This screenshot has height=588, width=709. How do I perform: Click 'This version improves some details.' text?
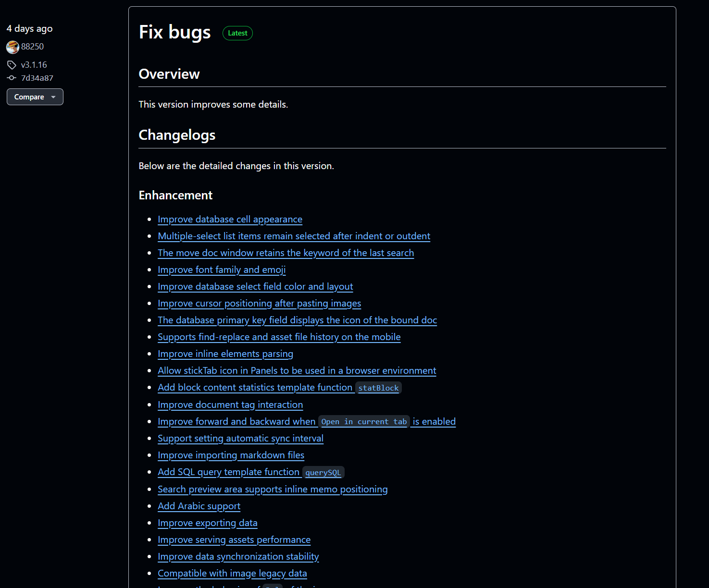point(213,105)
